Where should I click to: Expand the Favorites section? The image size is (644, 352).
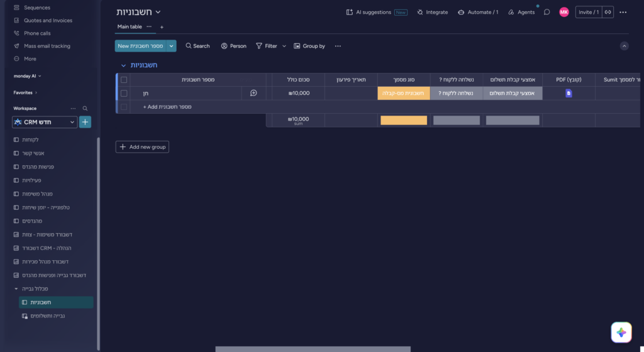pos(25,93)
